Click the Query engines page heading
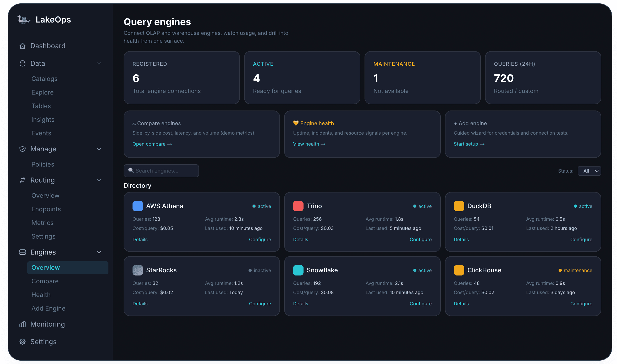The width and height of the screenshot is (617, 364). pyautogui.click(x=157, y=22)
